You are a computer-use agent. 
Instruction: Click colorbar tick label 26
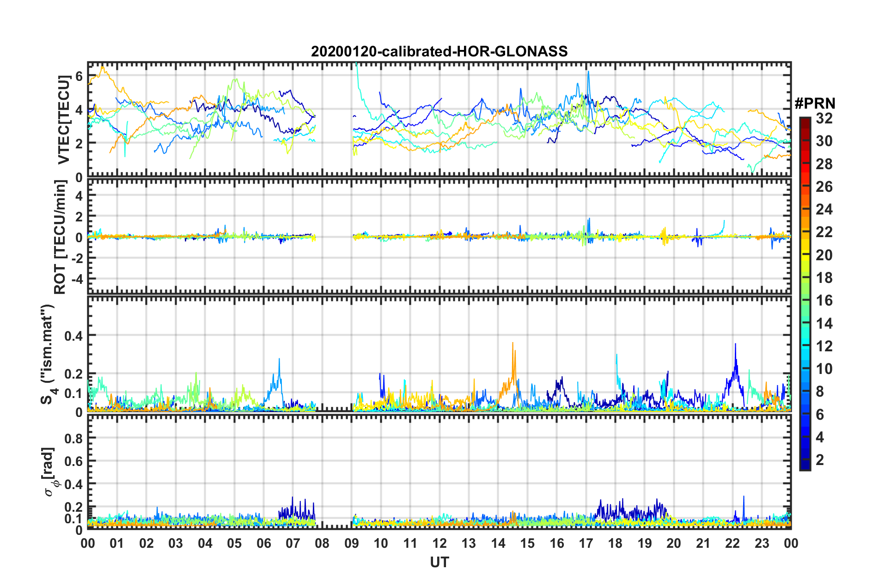pyautogui.click(x=824, y=187)
